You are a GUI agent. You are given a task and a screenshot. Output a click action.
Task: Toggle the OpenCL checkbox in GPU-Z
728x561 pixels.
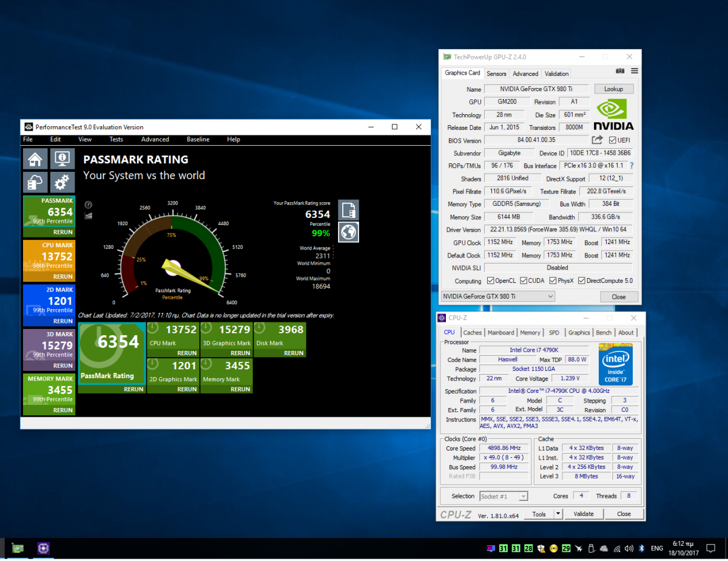click(491, 281)
